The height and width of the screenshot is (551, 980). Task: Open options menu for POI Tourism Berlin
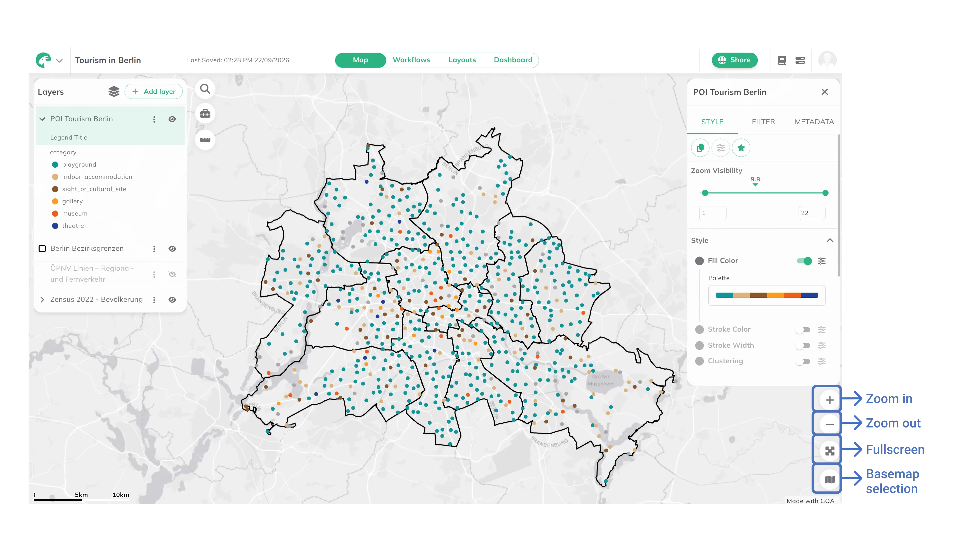(x=154, y=119)
